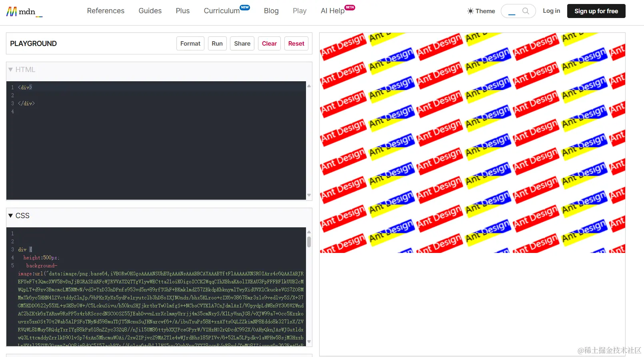This screenshot has height=357, width=644.
Task: Click the CSS editor scrollbar thumb
Action: (309, 242)
